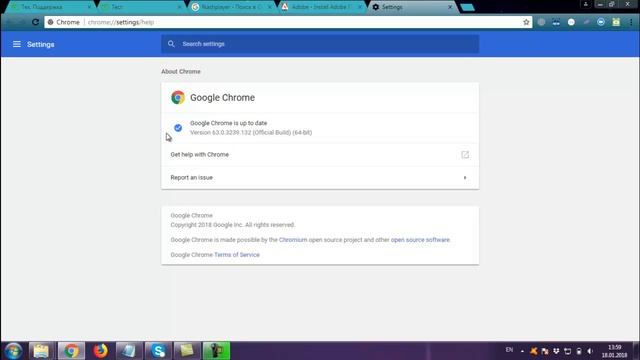Click the blue up-to-date checkmark icon
The width and height of the screenshot is (640, 360).
178,128
